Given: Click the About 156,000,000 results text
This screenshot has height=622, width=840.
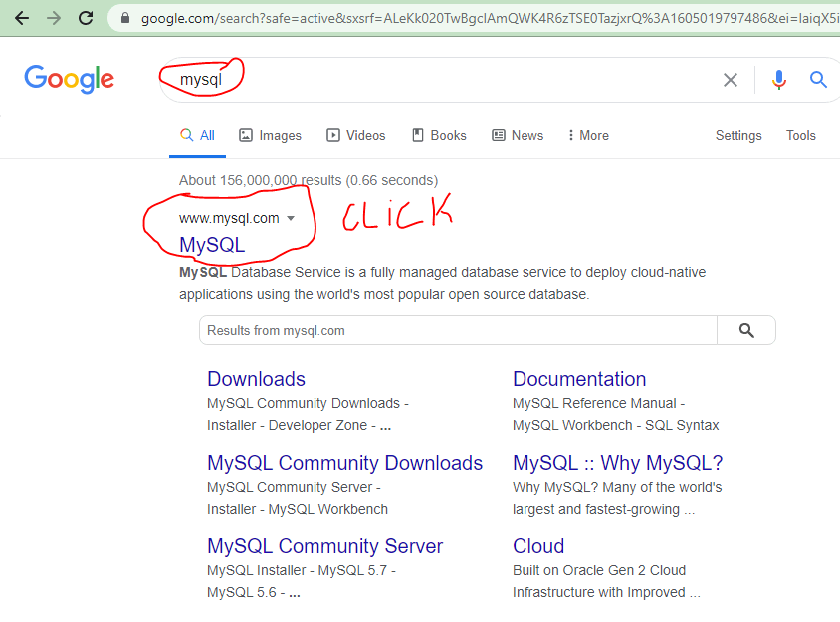Looking at the screenshot, I should pyautogui.click(x=309, y=180).
